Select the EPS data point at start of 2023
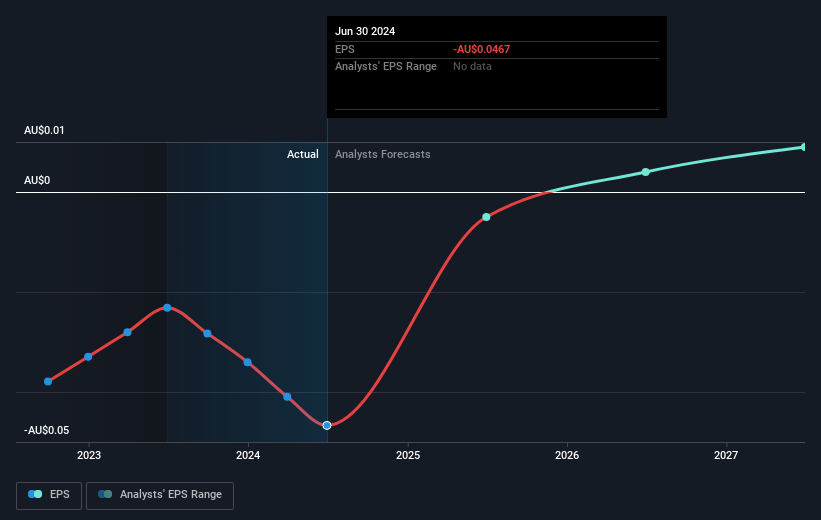821x520 pixels. pyautogui.click(x=88, y=357)
